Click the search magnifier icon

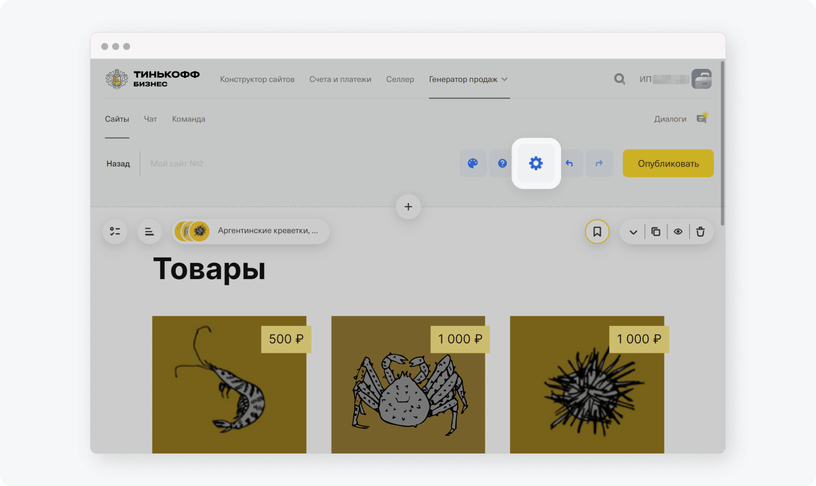619,79
